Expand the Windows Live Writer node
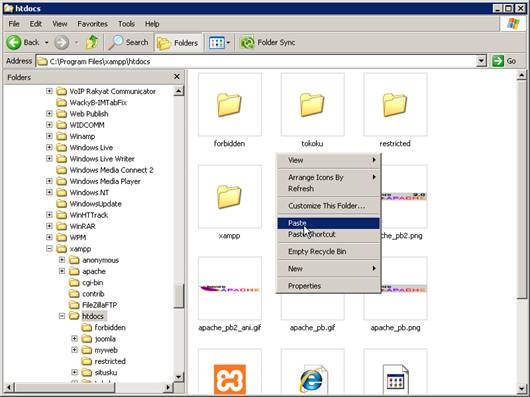Screen dimensions: 530x397 49,159
